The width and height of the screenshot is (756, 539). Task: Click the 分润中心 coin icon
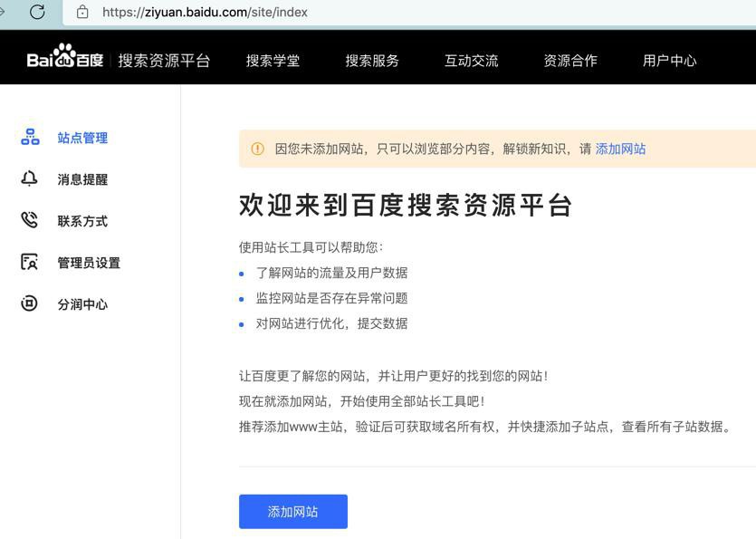(29, 304)
